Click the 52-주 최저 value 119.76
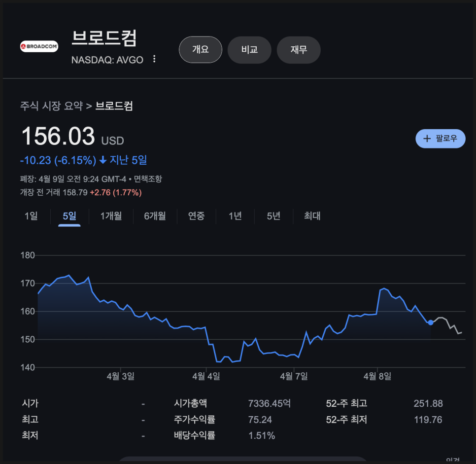The width and height of the screenshot is (476, 464). (x=428, y=420)
